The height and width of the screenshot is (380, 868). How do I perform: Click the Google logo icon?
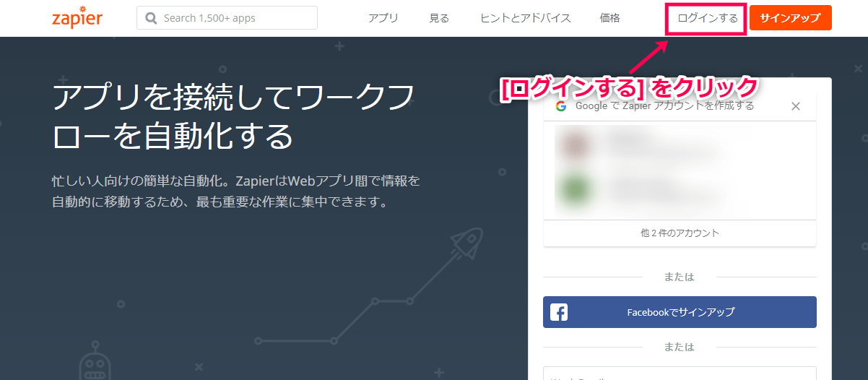pos(560,106)
